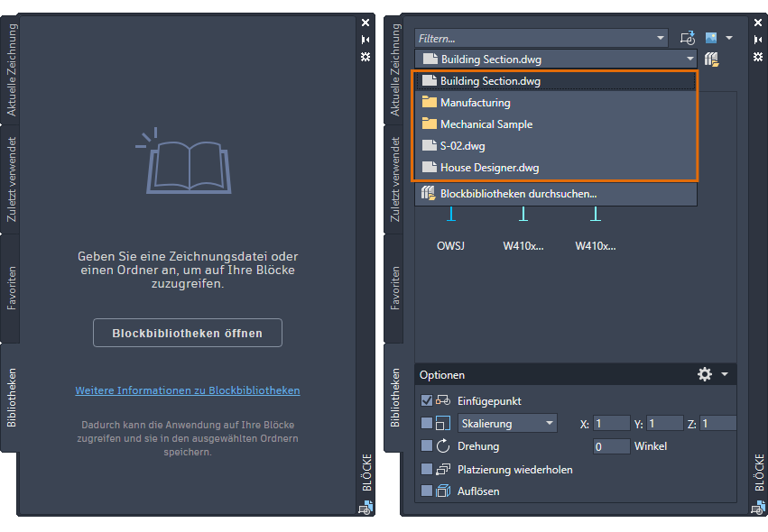Image resolution: width=768 pixels, height=532 pixels.
Task: Choose Manufacturing folder in the list
Action: click(555, 102)
